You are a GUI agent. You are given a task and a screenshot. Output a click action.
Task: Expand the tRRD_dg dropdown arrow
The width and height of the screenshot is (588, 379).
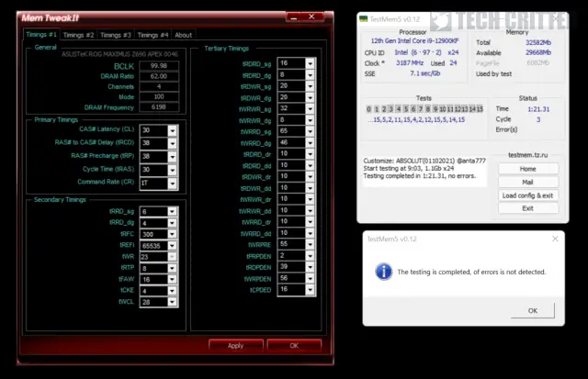[x=172, y=223]
